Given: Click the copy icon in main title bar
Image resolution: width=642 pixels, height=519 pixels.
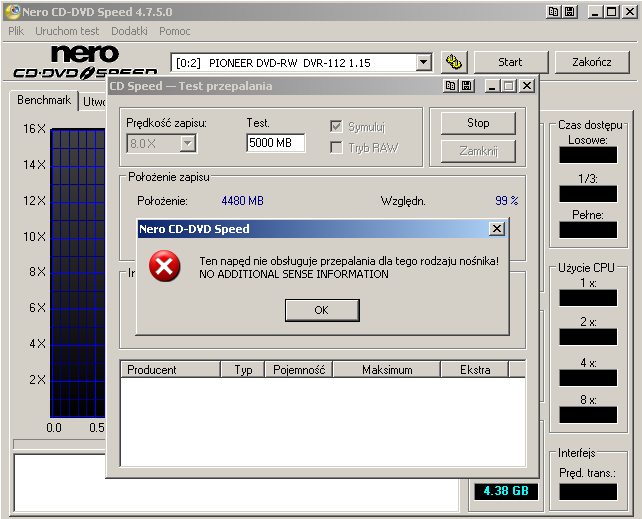Looking at the screenshot, I should (553, 12).
